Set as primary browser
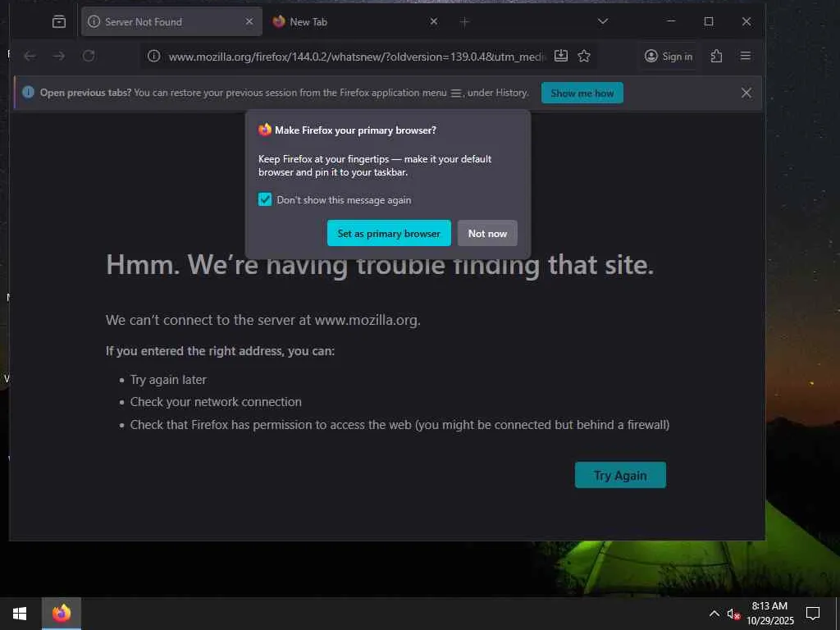 coord(389,234)
